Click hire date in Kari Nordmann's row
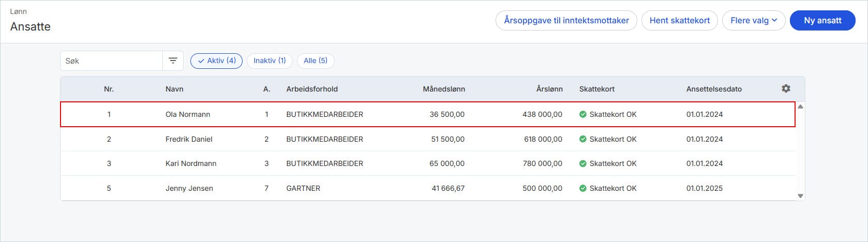This screenshot has height=242, width=868. point(705,163)
